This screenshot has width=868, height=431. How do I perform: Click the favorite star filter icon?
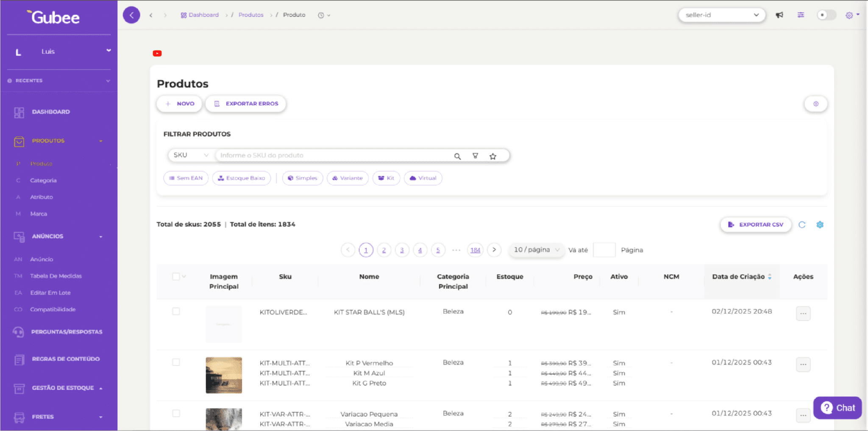point(493,156)
